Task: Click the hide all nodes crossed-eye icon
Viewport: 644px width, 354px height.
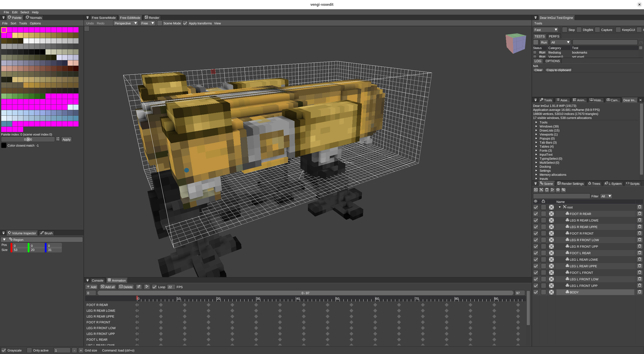Action: [x=563, y=190]
